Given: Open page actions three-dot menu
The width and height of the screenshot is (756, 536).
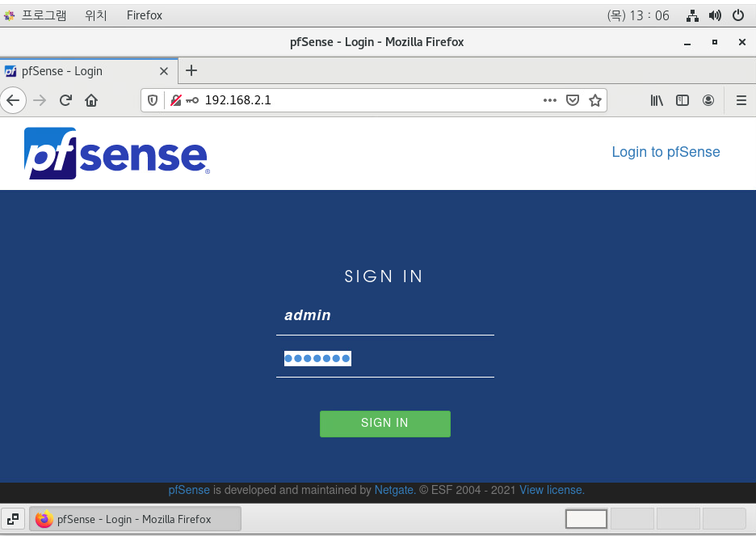Looking at the screenshot, I should point(550,100).
